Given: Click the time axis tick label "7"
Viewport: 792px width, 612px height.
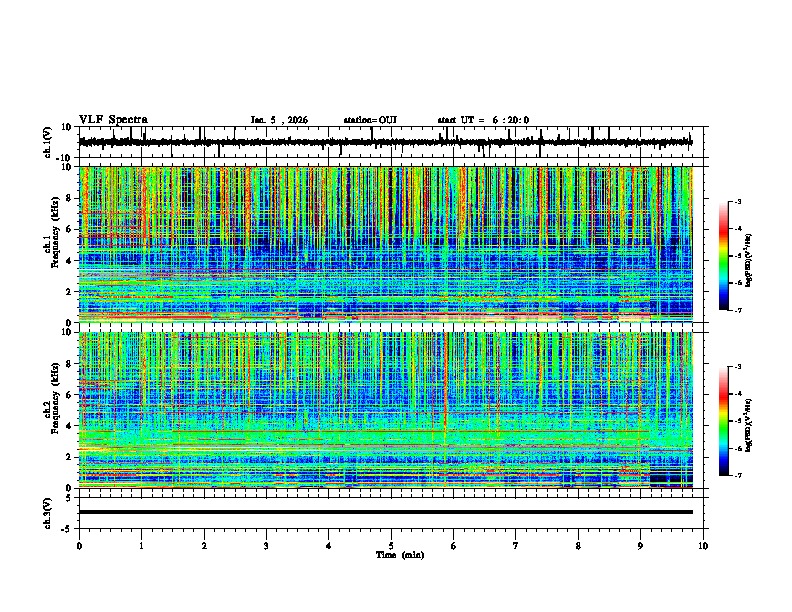Looking at the screenshot, I should 516,546.
